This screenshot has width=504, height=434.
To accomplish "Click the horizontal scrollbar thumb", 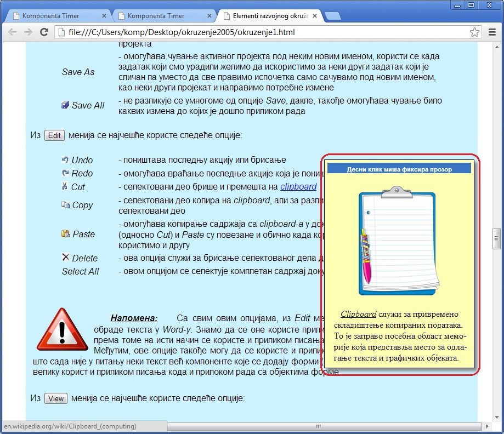I will [x=324, y=426].
